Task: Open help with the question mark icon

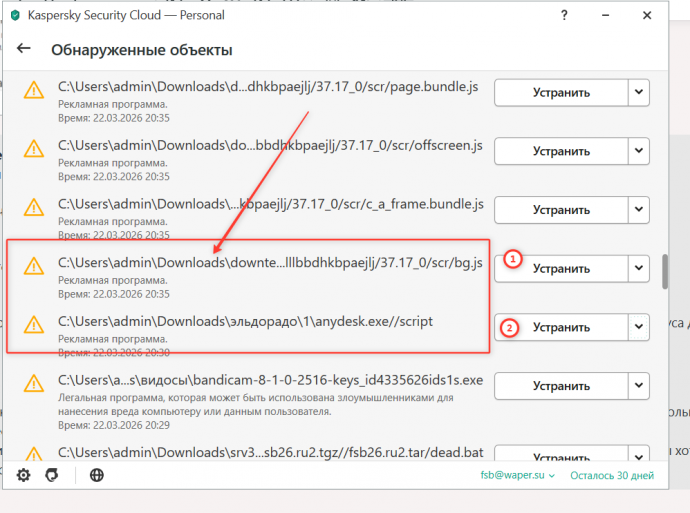Action: 564,15
